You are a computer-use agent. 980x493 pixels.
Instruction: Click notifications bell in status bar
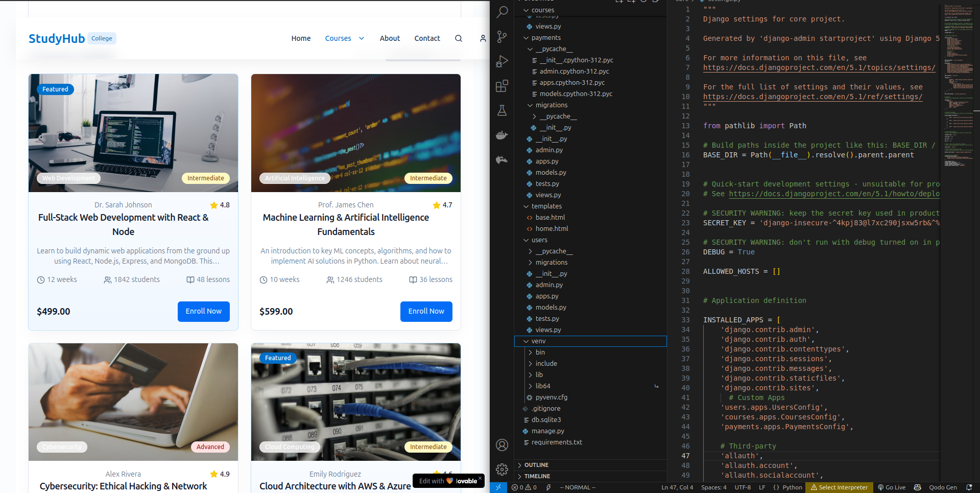tap(969, 487)
